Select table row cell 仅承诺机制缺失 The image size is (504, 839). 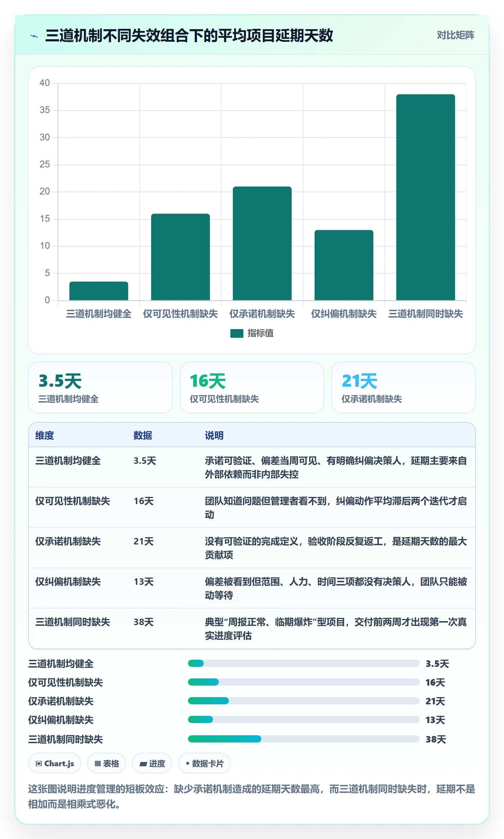(x=68, y=542)
